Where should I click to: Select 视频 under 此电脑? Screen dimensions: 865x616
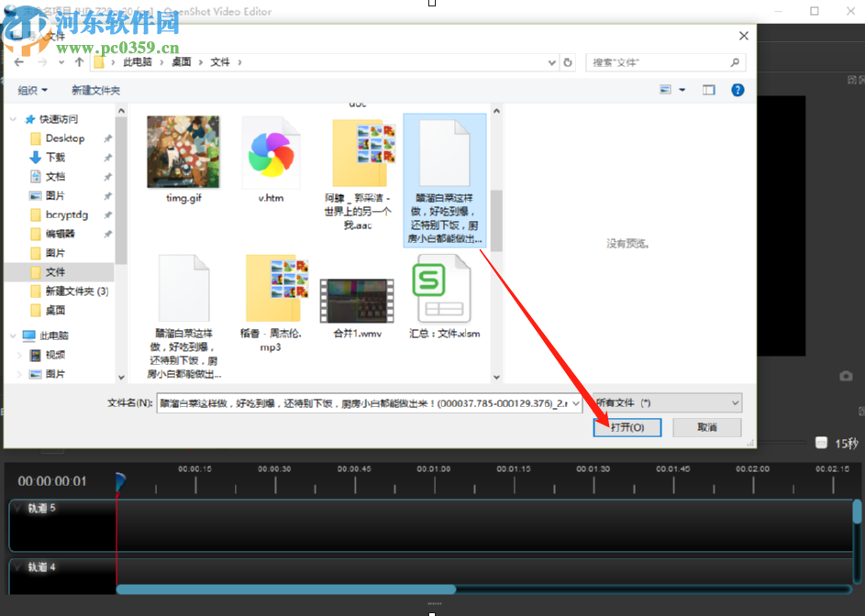tap(55, 355)
